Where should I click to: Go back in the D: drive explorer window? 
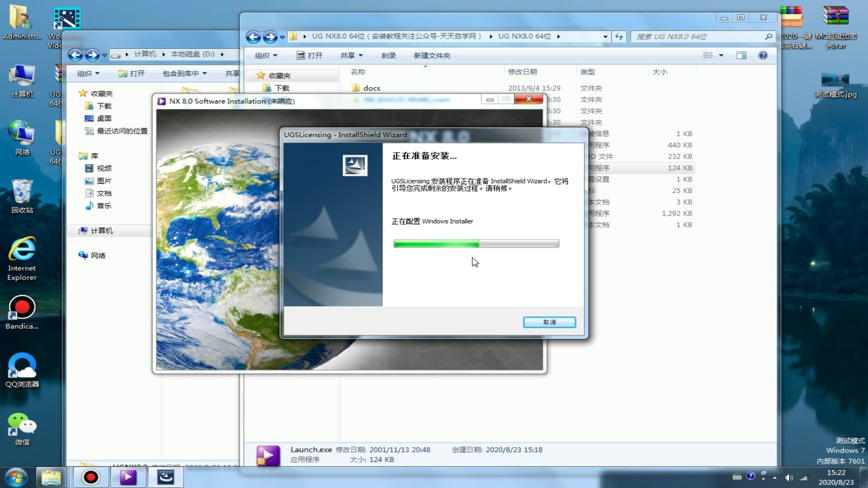tap(75, 55)
